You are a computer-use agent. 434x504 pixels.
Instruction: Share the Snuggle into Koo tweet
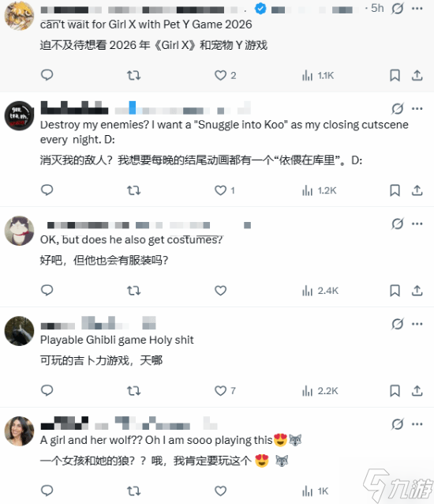[x=417, y=190]
